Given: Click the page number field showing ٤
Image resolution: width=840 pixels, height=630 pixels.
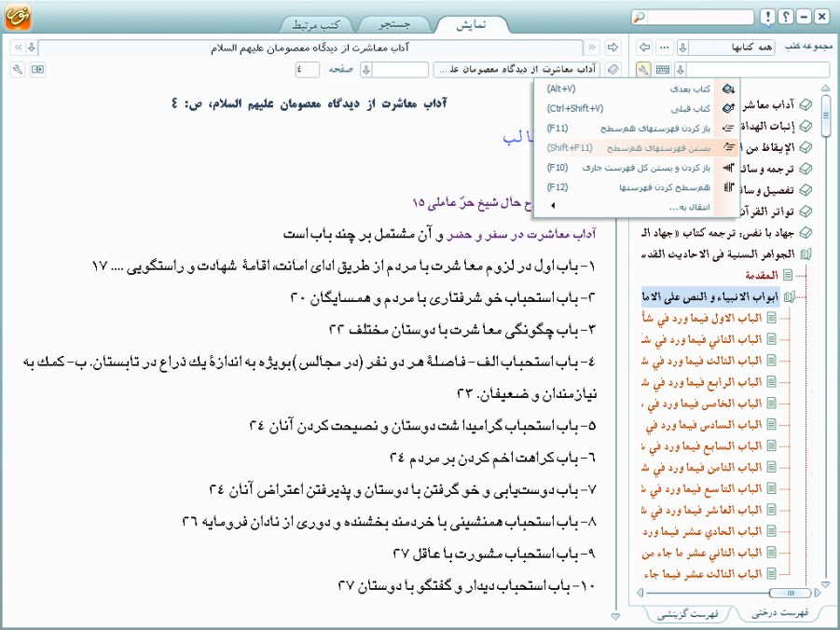Looking at the screenshot, I should click(x=308, y=70).
